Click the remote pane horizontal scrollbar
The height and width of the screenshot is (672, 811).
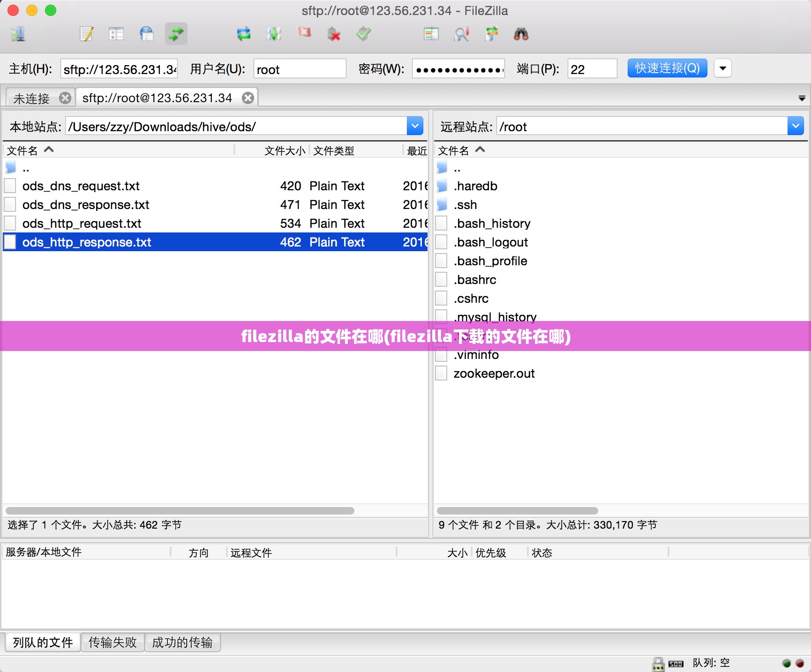coord(517,511)
